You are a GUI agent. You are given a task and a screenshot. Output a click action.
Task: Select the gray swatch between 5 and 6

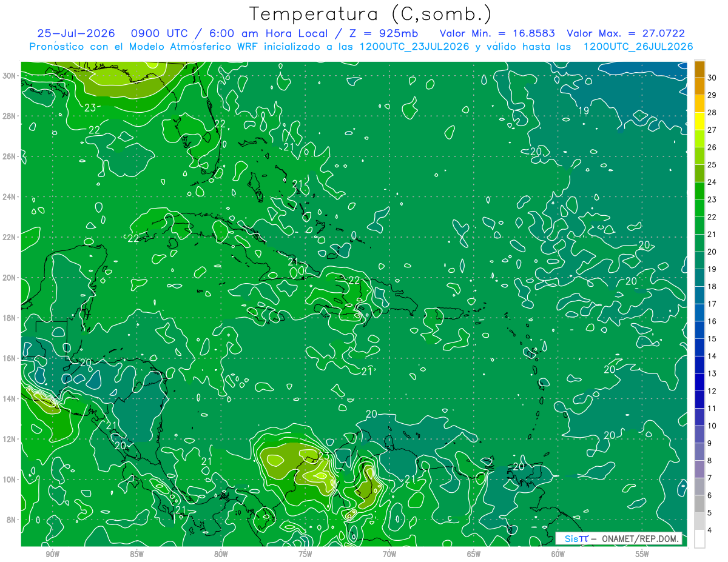pos(699,504)
